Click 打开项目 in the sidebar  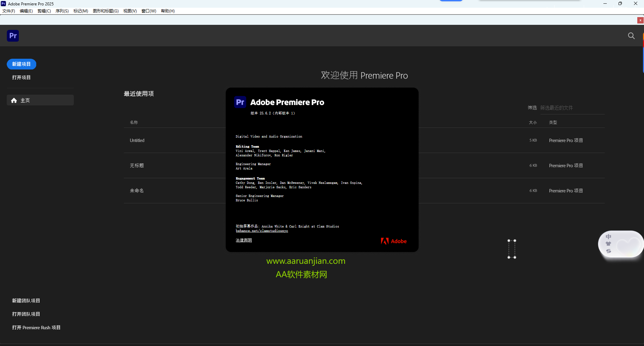[21, 77]
